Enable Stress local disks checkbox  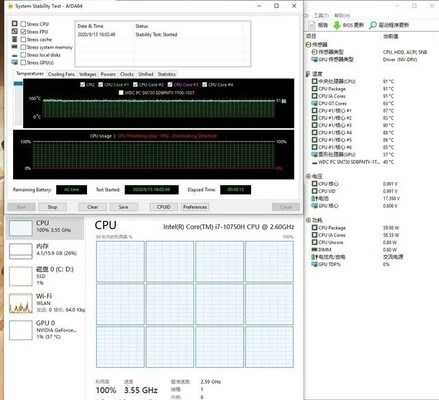click(x=23, y=55)
